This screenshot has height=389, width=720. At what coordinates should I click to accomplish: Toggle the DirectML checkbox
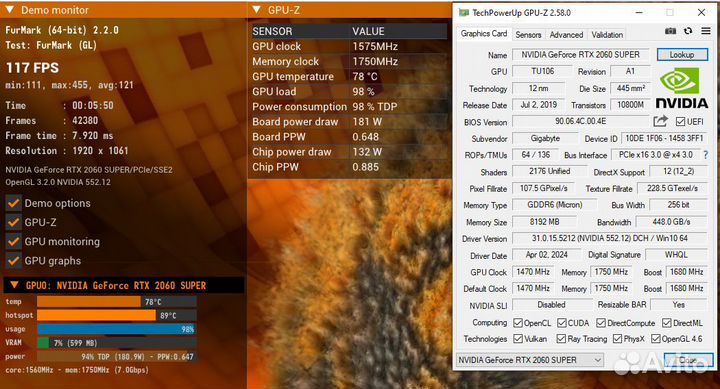coord(667,323)
